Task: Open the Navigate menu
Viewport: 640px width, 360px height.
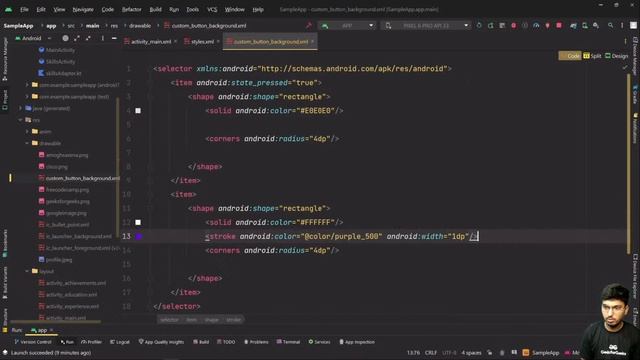Action: (x=83, y=9)
